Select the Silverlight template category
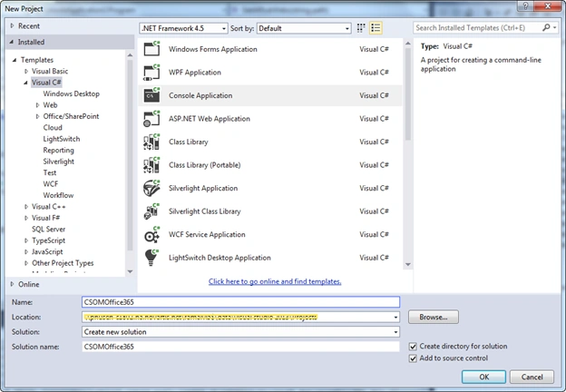Image resolution: width=566 pixels, height=392 pixels. click(x=58, y=162)
